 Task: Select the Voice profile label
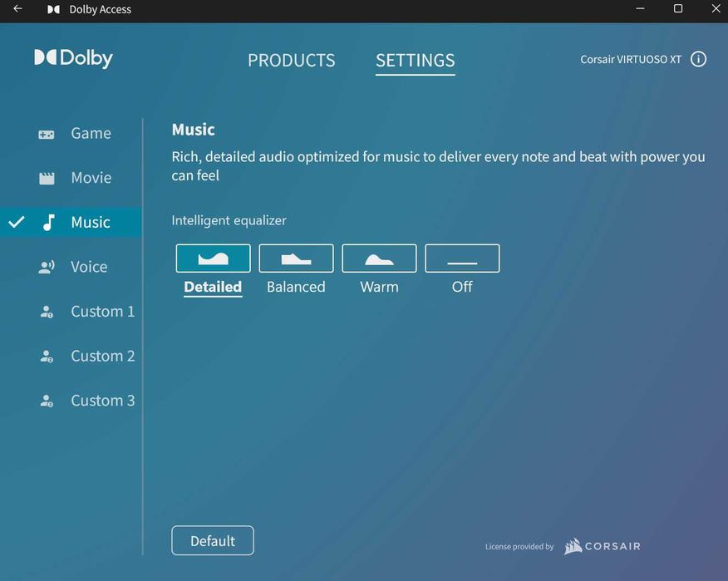pos(89,267)
